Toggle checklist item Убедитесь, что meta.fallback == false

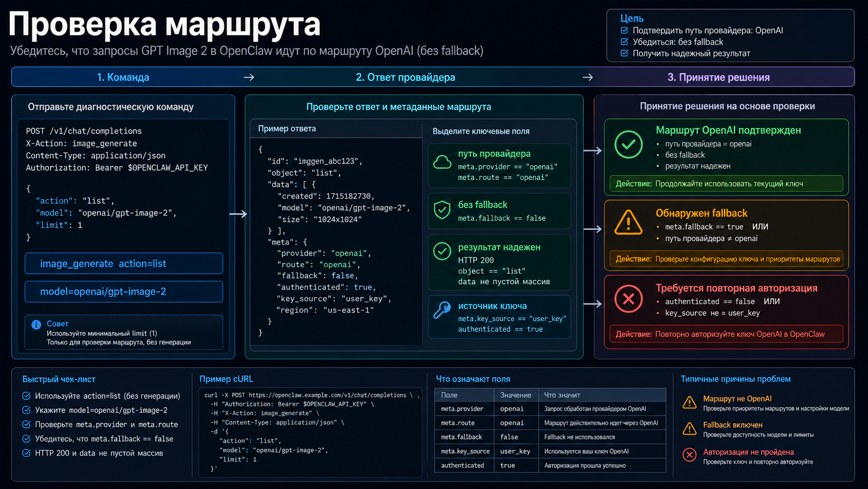click(x=26, y=439)
